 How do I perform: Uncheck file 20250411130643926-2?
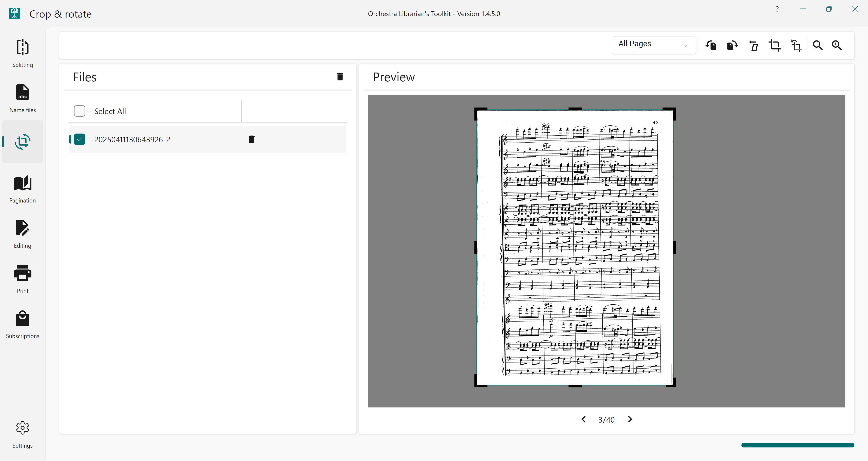[80, 139]
